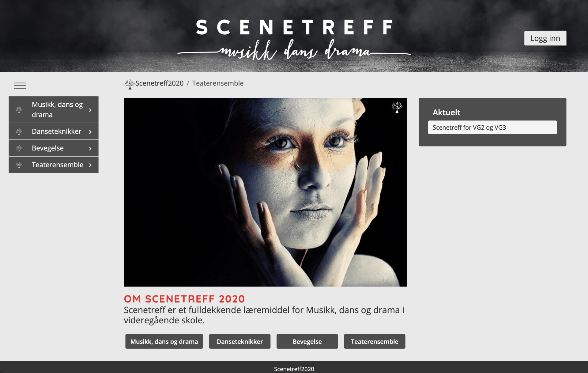Click the Teaterensemble button below the description

click(x=375, y=341)
